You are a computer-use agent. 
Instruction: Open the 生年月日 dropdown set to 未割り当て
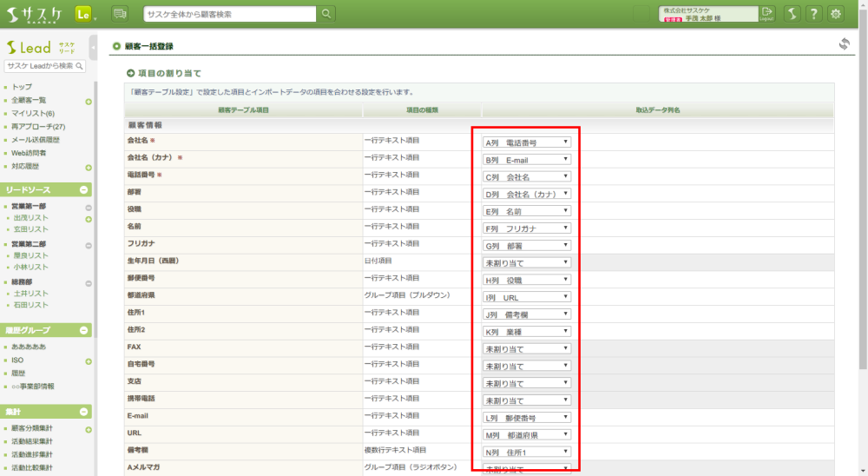point(527,261)
